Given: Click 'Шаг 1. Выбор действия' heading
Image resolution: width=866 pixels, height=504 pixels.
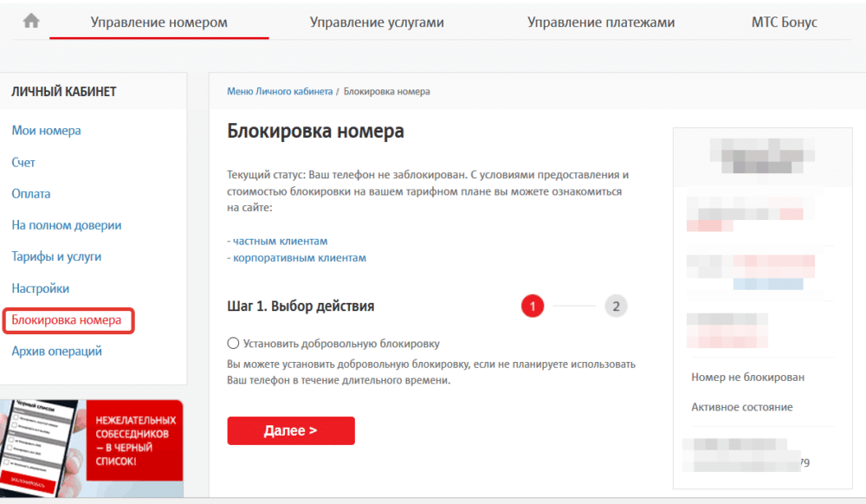Looking at the screenshot, I should click(x=301, y=307).
